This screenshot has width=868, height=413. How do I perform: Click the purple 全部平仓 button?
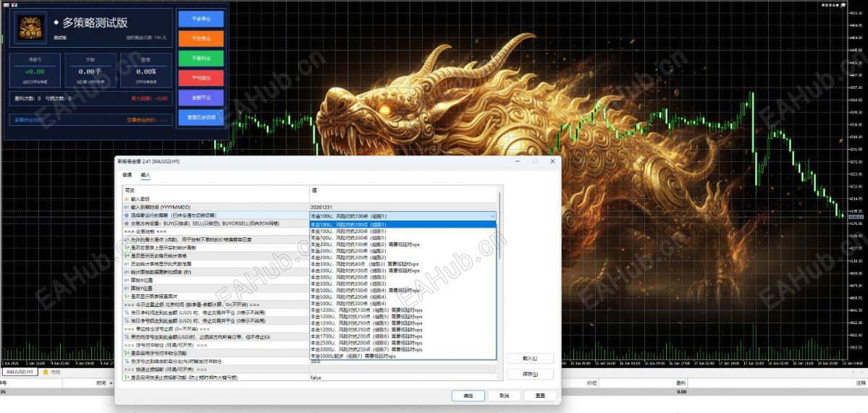pos(201,98)
